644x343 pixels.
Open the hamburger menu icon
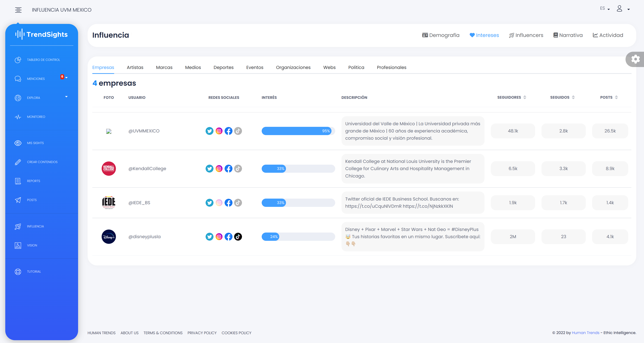coord(18,10)
